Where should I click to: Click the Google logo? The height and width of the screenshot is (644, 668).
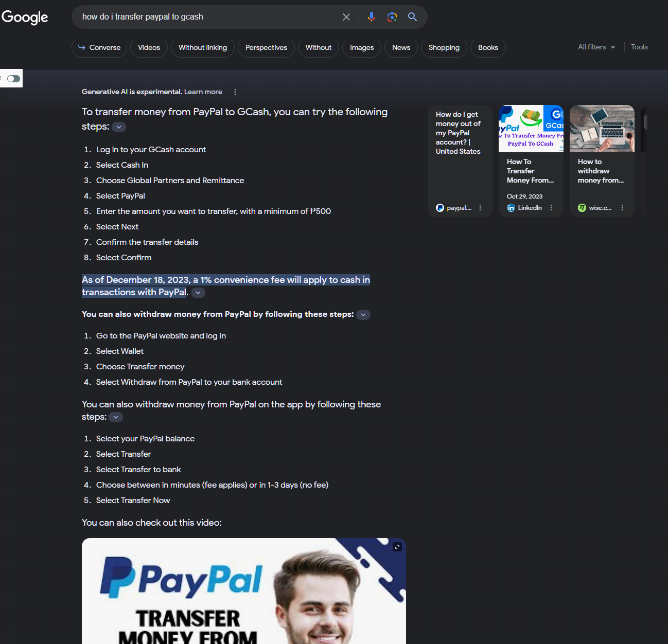[x=25, y=17]
